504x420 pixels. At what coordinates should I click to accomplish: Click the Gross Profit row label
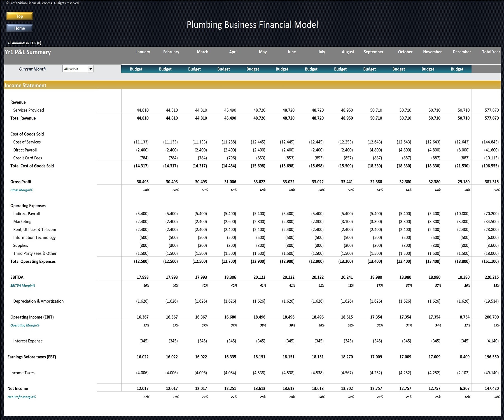(21, 182)
